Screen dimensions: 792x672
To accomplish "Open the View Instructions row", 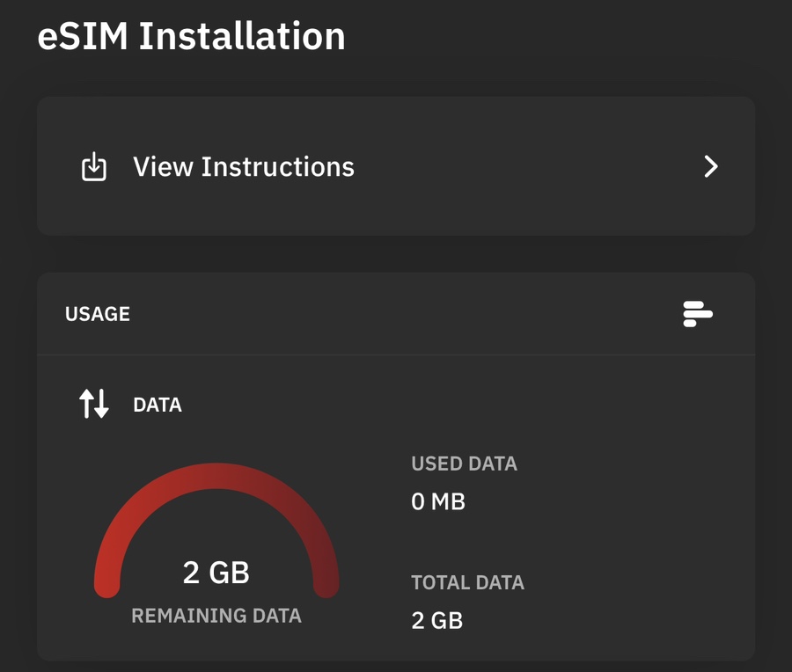I will coord(396,166).
